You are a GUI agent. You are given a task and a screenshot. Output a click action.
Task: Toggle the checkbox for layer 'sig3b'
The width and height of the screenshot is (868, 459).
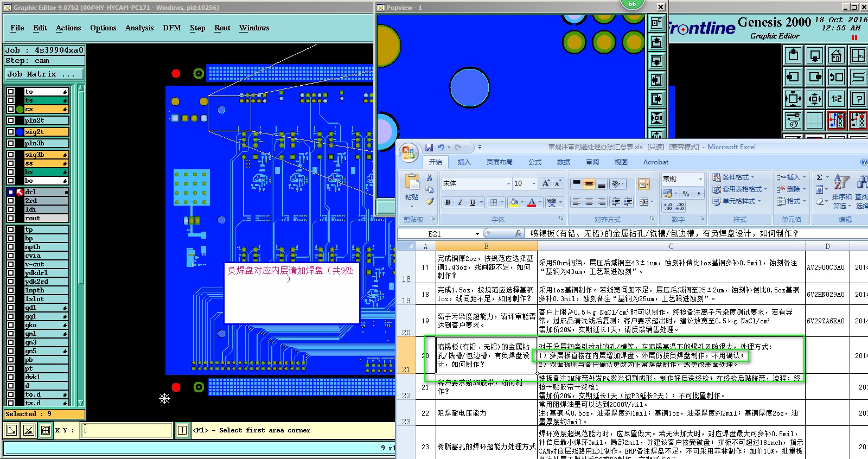click(x=11, y=155)
